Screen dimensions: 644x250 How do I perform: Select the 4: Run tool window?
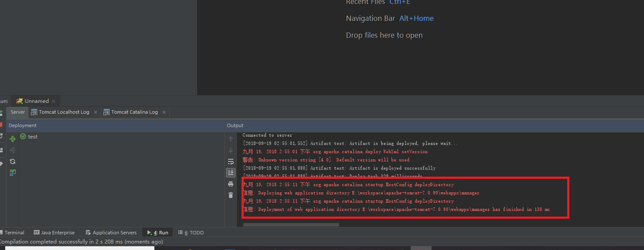pyautogui.click(x=157, y=233)
